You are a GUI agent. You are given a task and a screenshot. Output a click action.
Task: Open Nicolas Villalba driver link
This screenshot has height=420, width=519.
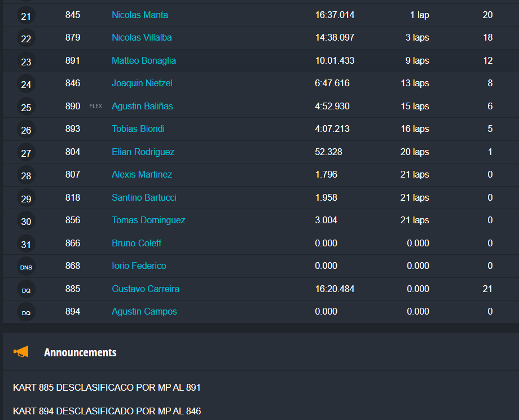tap(142, 37)
